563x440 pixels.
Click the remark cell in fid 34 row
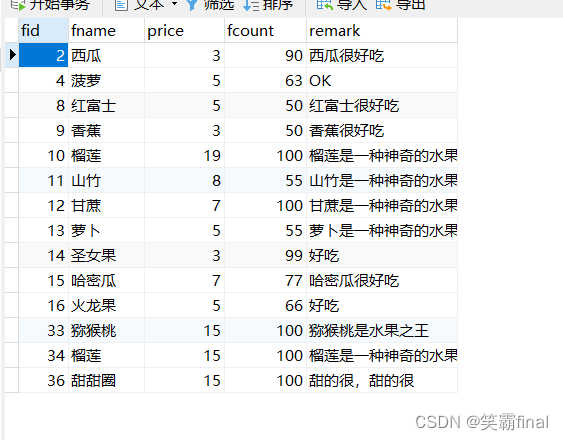382,356
